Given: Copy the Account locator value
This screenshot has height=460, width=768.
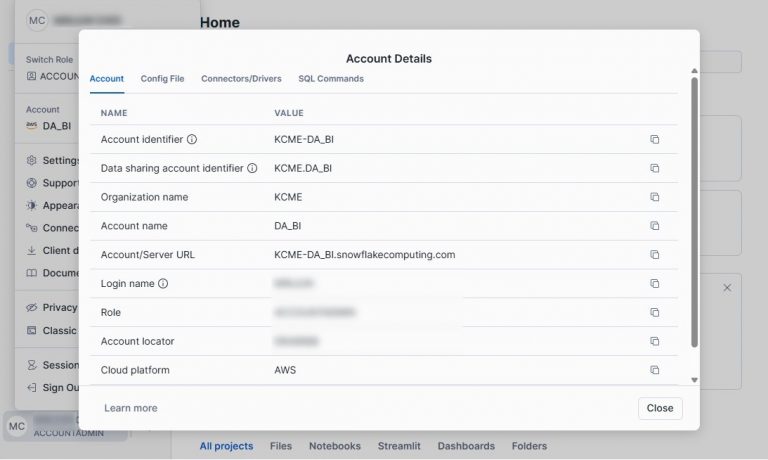Looking at the screenshot, I should pyautogui.click(x=655, y=342).
